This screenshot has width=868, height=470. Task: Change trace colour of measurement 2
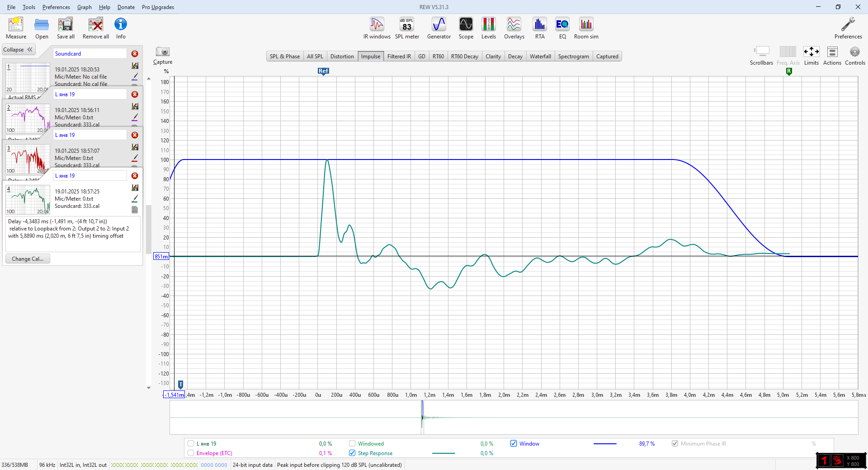click(x=135, y=117)
